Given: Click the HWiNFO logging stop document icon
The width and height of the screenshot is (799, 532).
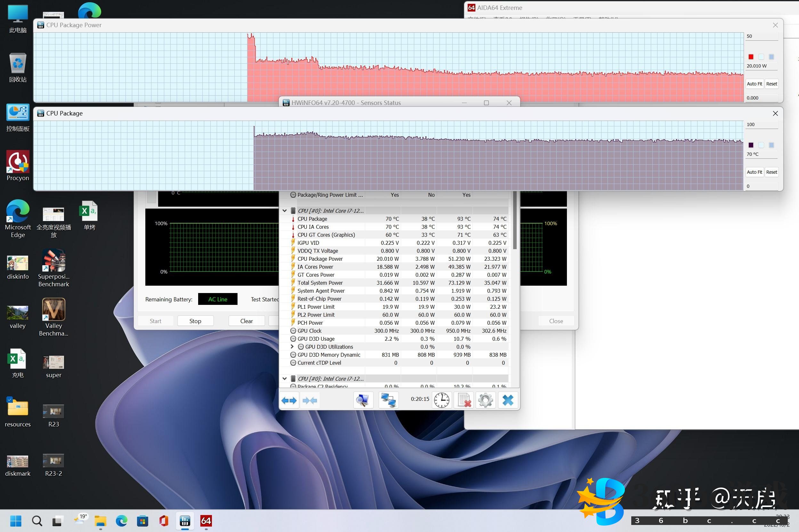Looking at the screenshot, I should (464, 400).
